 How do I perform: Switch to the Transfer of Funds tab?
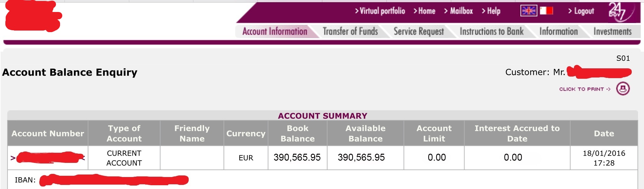[350, 31]
